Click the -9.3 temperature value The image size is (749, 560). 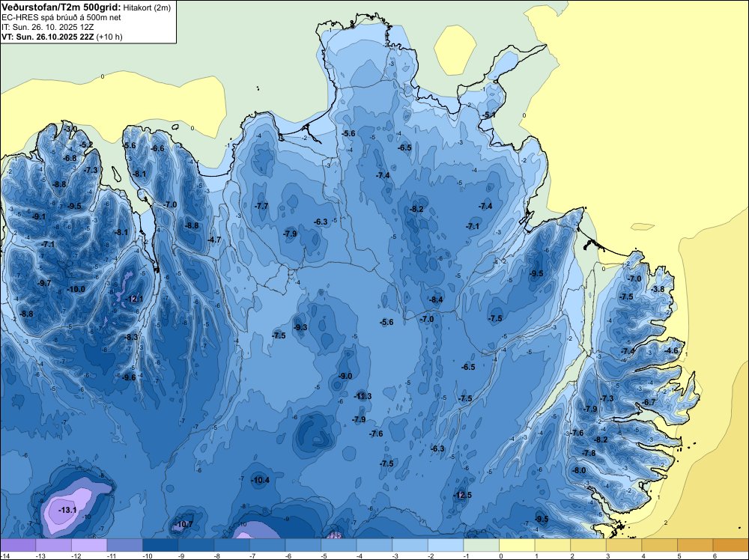coord(300,327)
